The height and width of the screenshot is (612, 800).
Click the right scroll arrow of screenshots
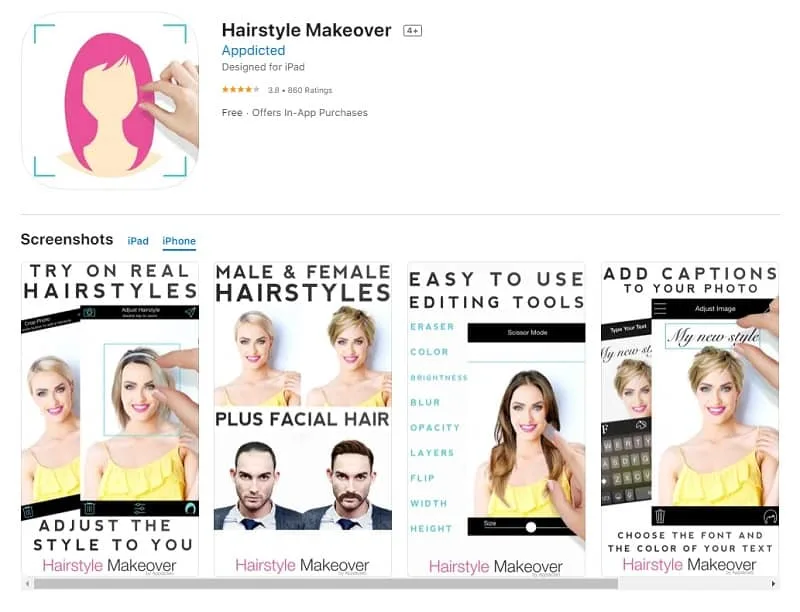(773, 583)
